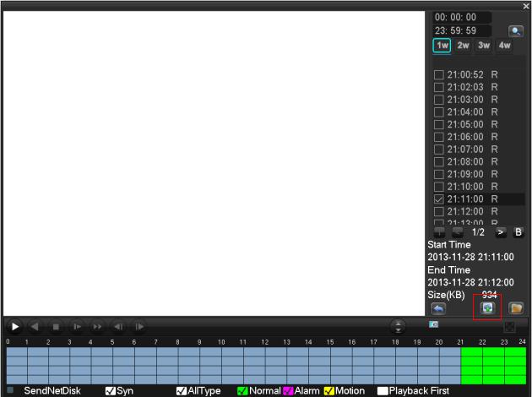Check the 21:00:52 recording checkbox

click(x=439, y=74)
